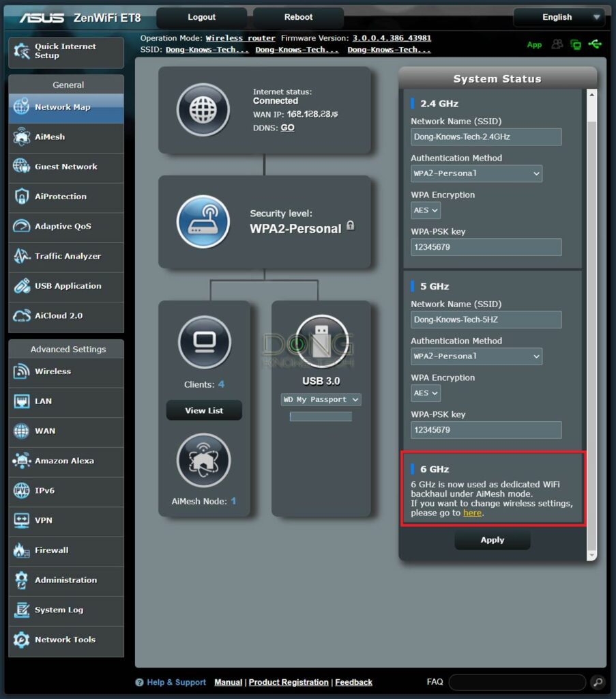This screenshot has height=699, width=616.
Task: Select Network Map in sidebar
Action: coord(66,107)
